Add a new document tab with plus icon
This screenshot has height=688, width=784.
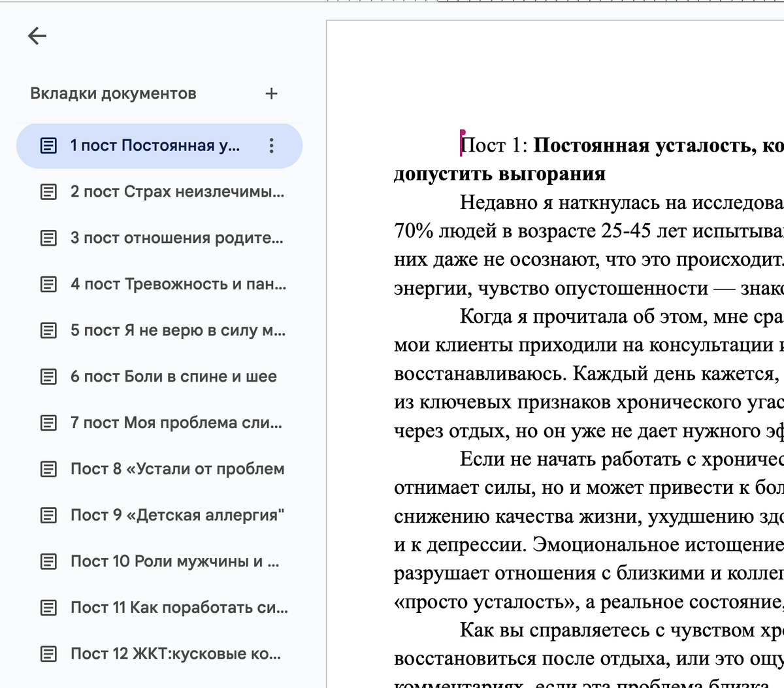[x=271, y=94]
